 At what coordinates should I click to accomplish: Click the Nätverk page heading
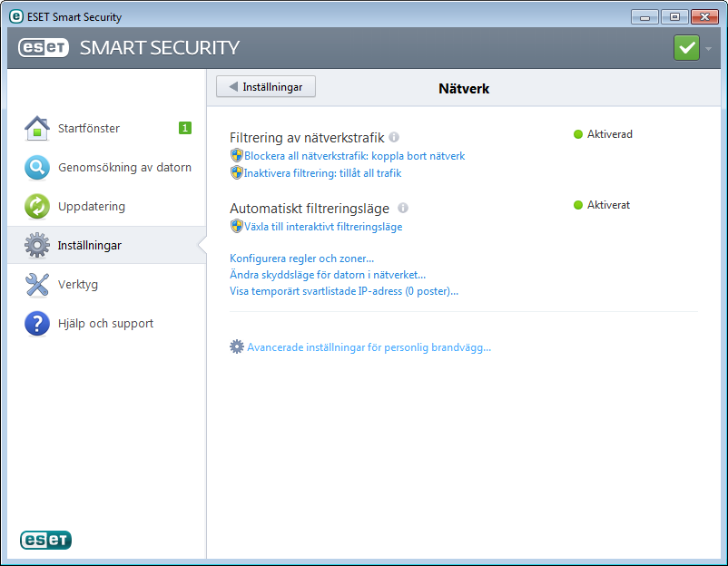pyautogui.click(x=464, y=89)
